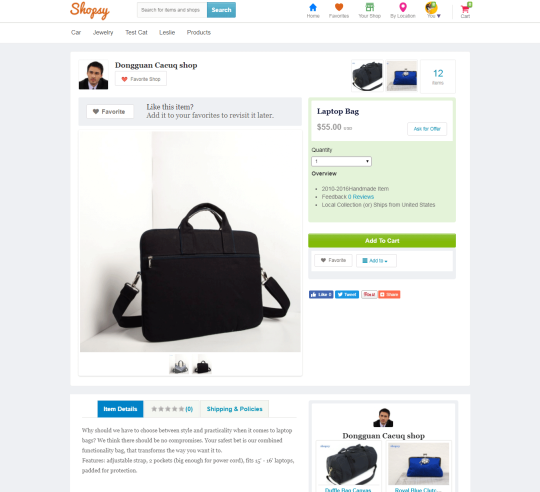Switch to Shipping & Policies tab
Screen dimensions: 540x492
[x=234, y=409]
